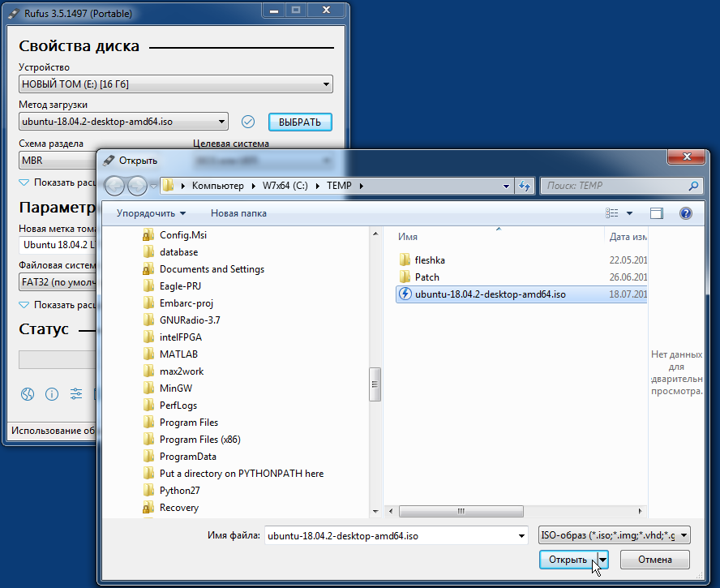Select ubuntu-18.04.2-desktop-amd64.iso file
Viewport: 720px width, 588px height.
[521, 294]
